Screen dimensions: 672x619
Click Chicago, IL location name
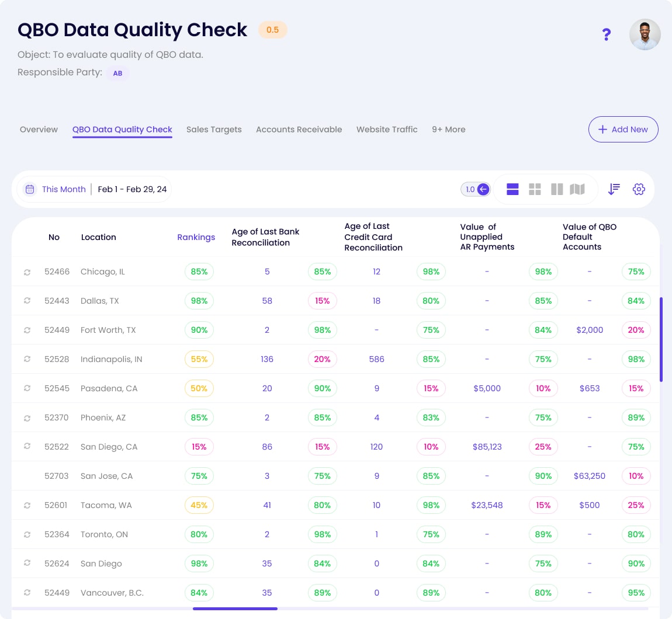point(103,272)
